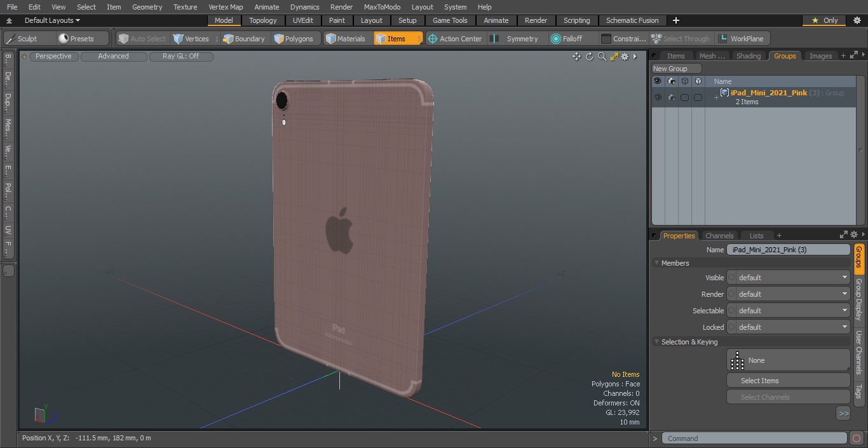Image resolution: width=868 pixels, height=448 pixels.
Task: Click the viewport pan (move) icon
Action: pos(576,57)
